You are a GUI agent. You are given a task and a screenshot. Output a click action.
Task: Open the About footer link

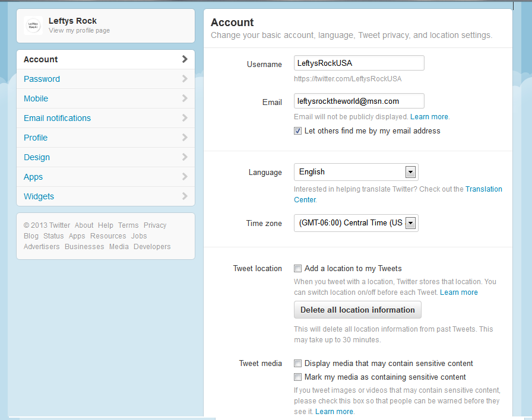click(84, 225)
